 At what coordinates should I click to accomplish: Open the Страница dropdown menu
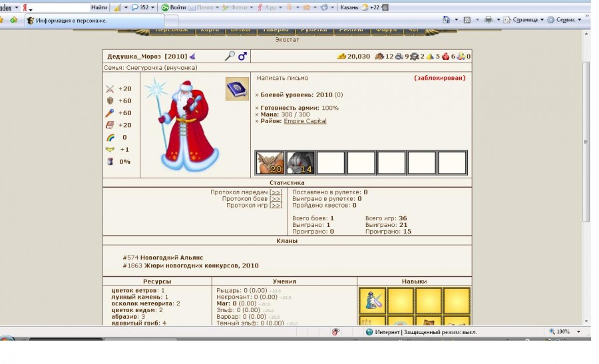tap(523, 20)
